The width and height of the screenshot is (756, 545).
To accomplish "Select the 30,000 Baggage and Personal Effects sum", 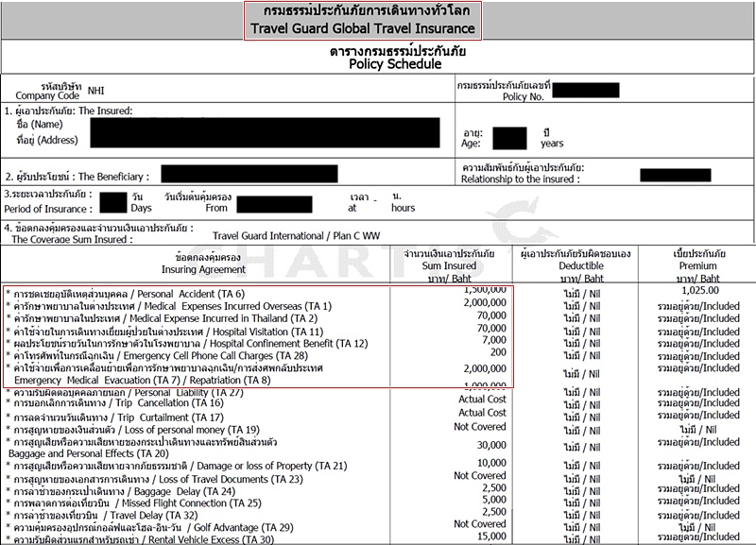I will click(x=491, y=445).
